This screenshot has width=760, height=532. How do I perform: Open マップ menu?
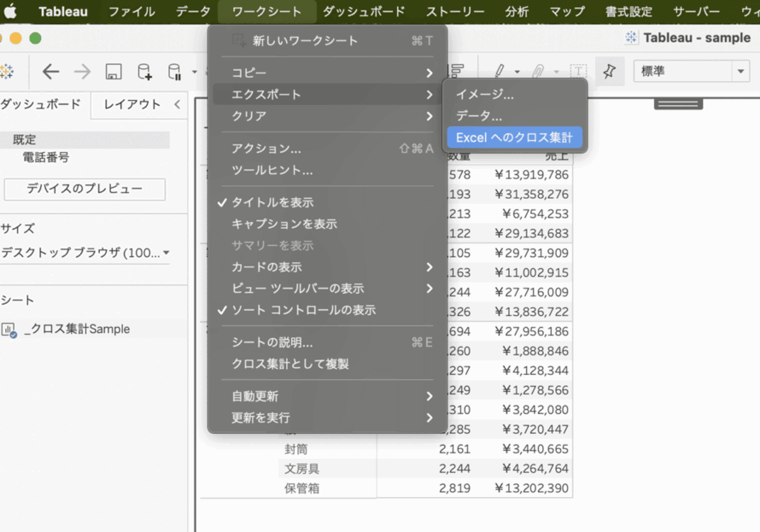tap(567, 11)
